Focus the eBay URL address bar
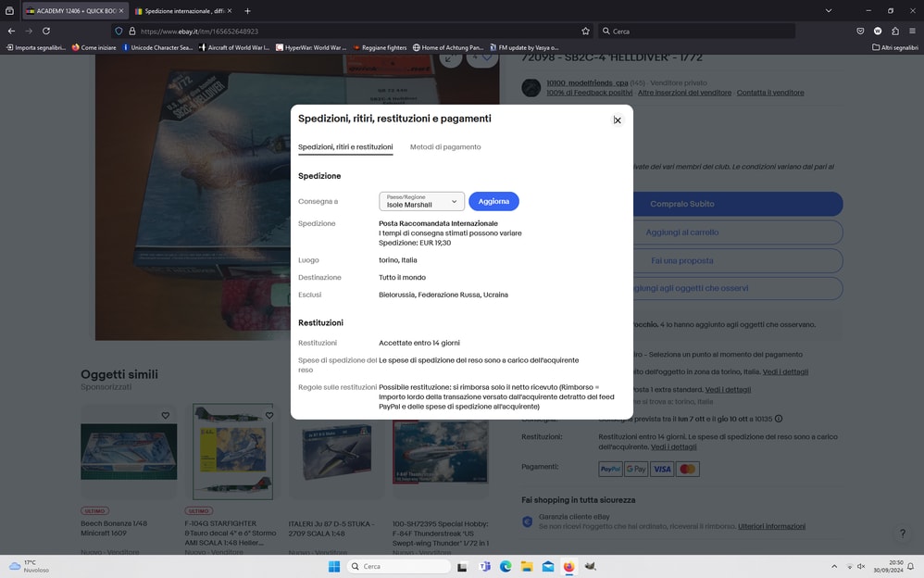 pos(354,31)
